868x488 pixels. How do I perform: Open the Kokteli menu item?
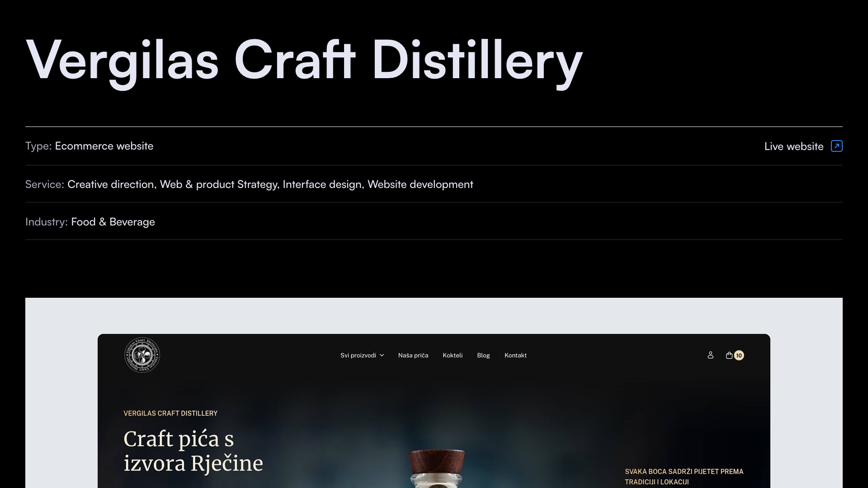tap(453, 355)
